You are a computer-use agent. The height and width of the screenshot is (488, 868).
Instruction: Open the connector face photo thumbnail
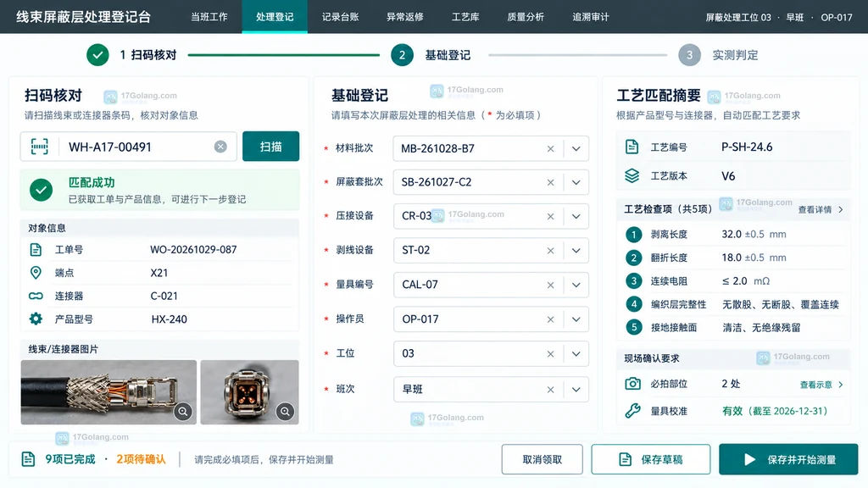pos(250,392)
